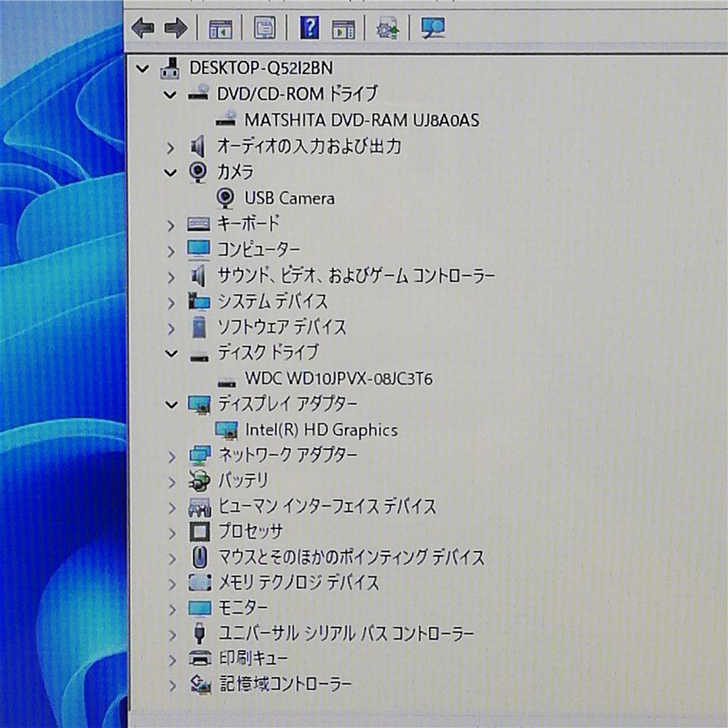Click the オーディオの入力および出力 label
Image resolution: width=728 pixels, height=728 pixels.
click(x=309, y=146)
